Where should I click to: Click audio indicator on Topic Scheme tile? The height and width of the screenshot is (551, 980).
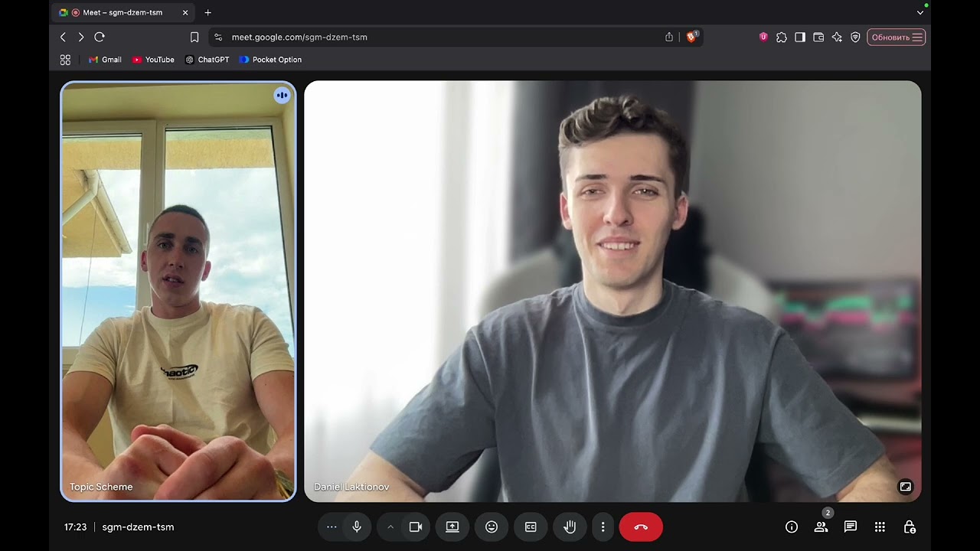click(x=282, y=96)
